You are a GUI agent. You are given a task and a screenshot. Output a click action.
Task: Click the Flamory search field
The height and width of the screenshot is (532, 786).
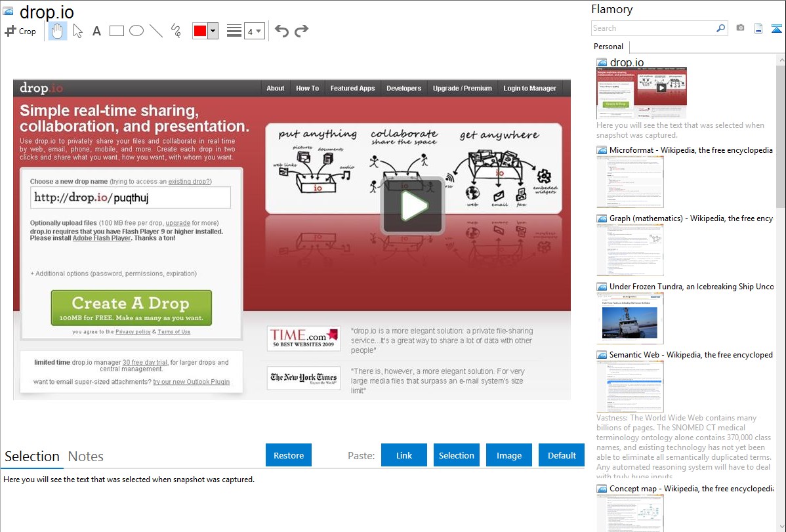point(653,28)
